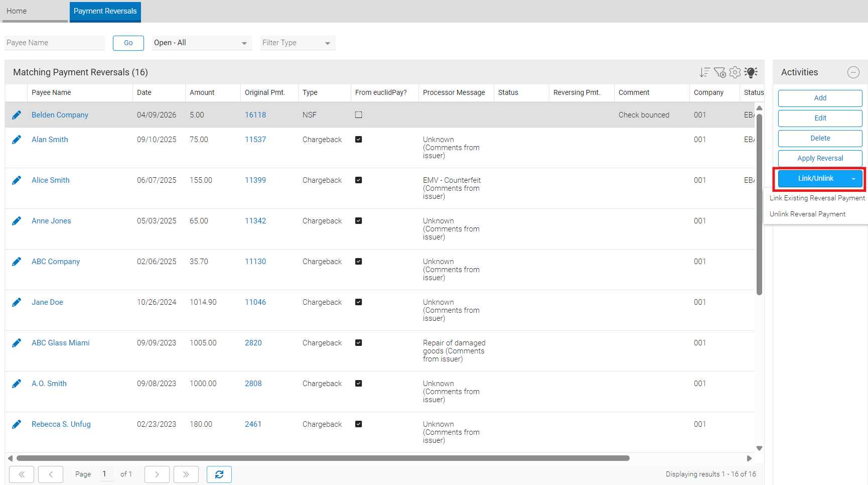Viewport: 868px width, 485px height.
Task: Open original payment 11537
Action: [255, 140]
